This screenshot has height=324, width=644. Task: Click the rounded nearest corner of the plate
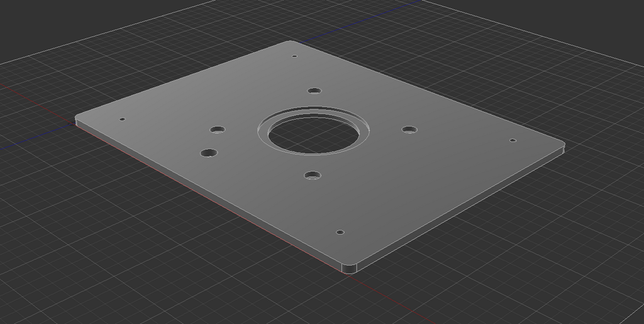tap(349, 269)
